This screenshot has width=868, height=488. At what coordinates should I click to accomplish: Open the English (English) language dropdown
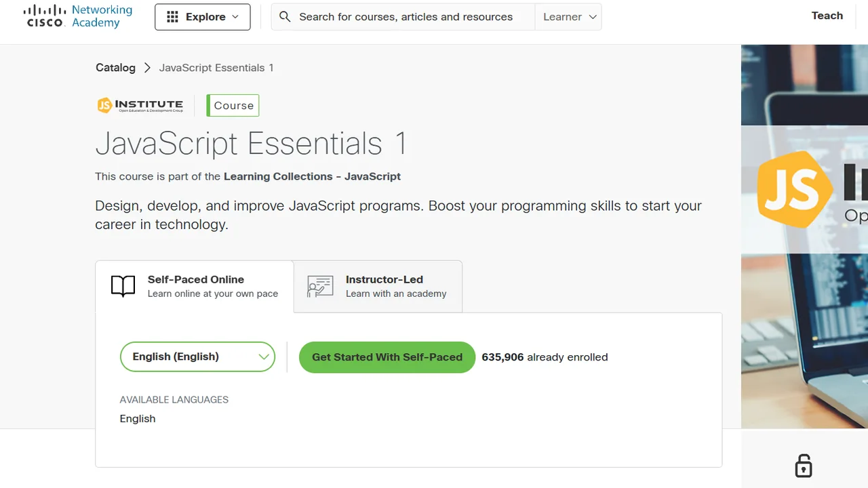point(197,357)
